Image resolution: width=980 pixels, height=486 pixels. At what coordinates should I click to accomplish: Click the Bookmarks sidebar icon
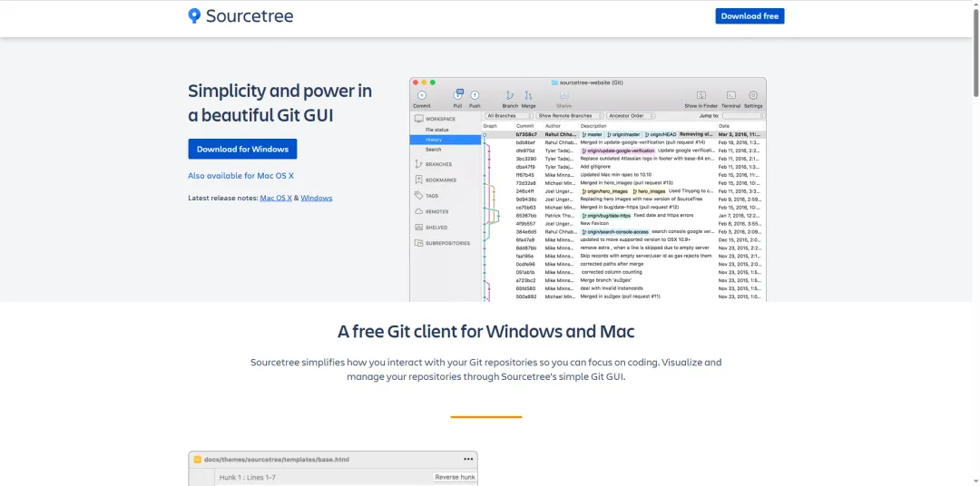coord(418,180)
